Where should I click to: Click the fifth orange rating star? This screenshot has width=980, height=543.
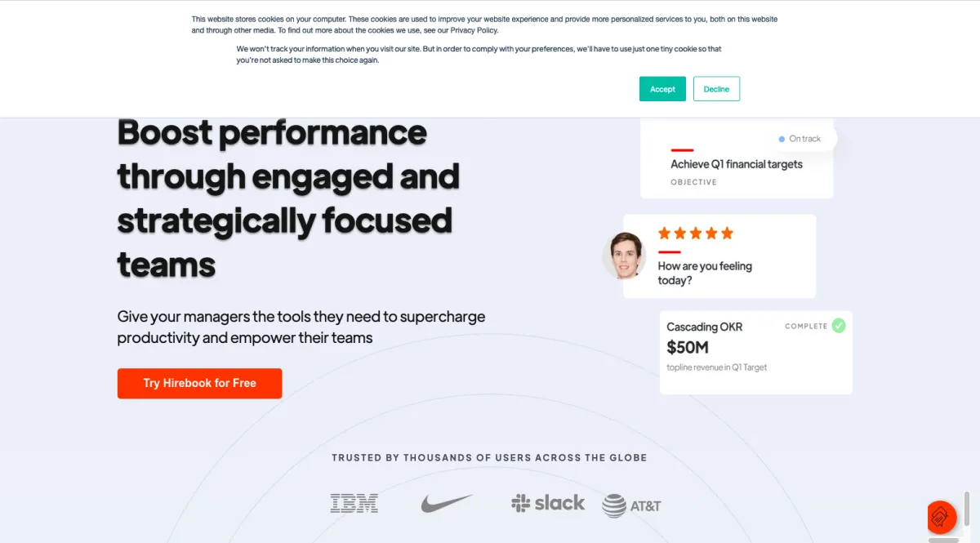tap(727, 234)
